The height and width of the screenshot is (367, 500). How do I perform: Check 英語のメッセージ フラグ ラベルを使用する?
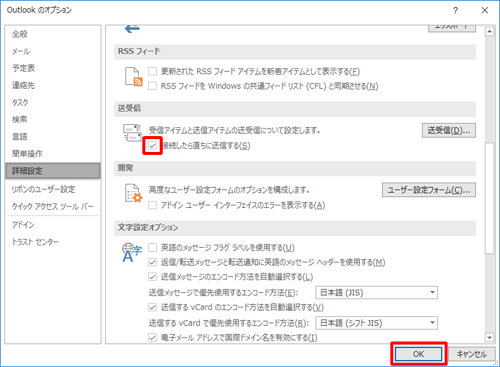click(x=152, y=248)
